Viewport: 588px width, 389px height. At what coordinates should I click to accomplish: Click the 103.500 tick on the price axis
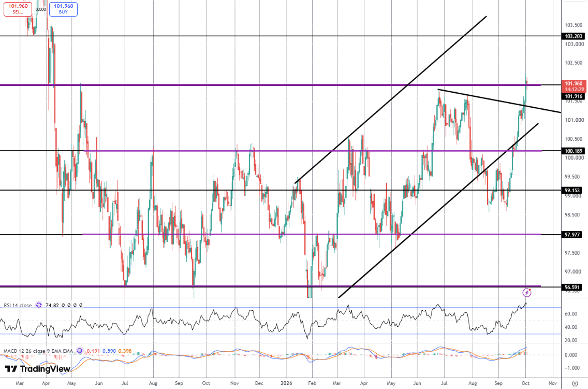(574, 25)
